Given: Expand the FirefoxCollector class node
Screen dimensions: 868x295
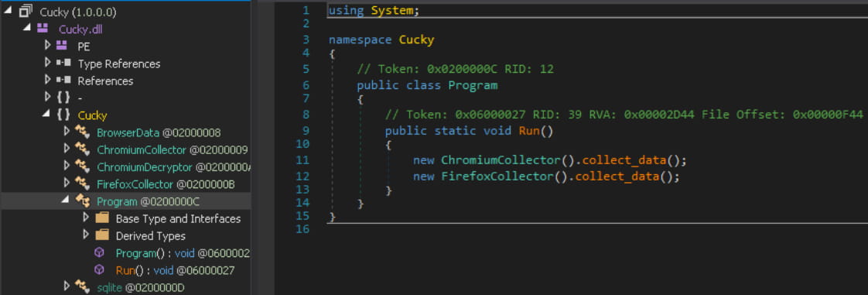Looking at the screenshot, I should [67, 183].
